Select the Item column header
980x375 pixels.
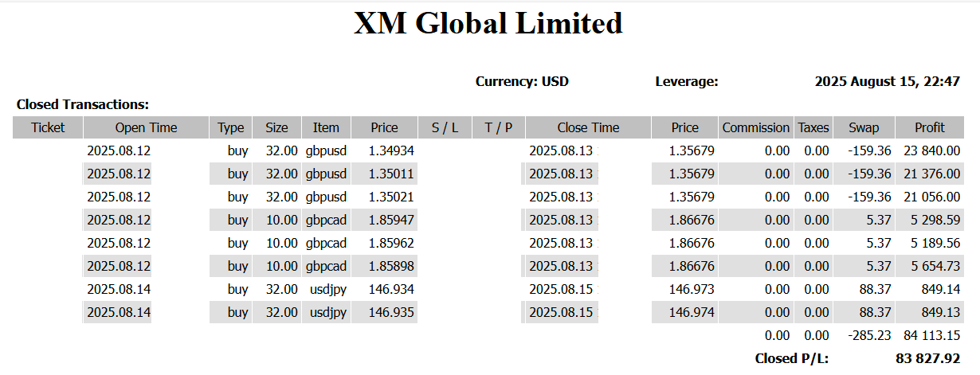tap(326, 127)
